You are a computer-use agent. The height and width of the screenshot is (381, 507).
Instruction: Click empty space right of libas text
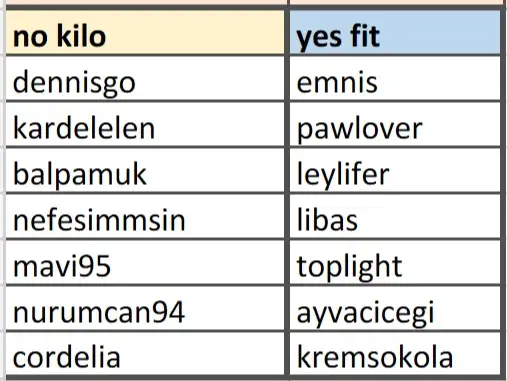pos(430,217)
